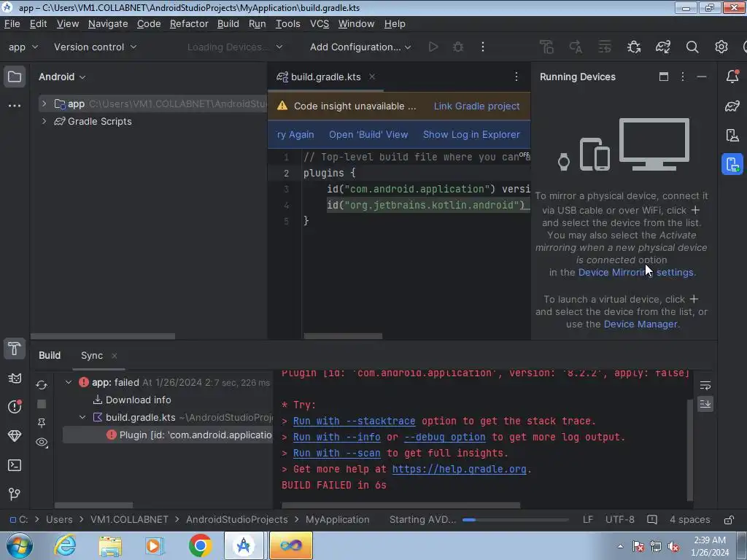The width and height of the screenshot is (747, 560).
Task: Open the Refactor menu
Action: 189,24
